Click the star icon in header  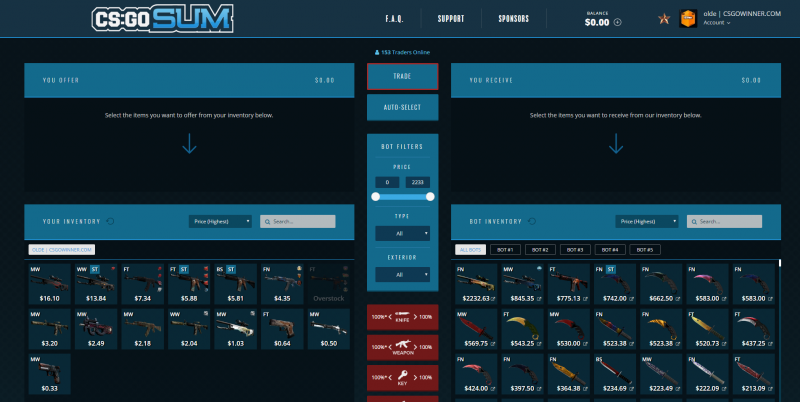click(x=664, y=19)
